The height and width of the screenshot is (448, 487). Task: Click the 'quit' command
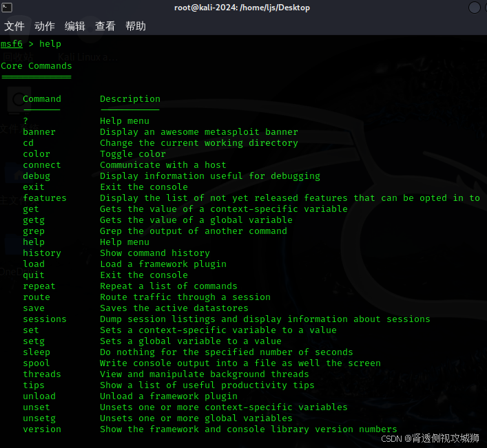(x=34, y=275)
